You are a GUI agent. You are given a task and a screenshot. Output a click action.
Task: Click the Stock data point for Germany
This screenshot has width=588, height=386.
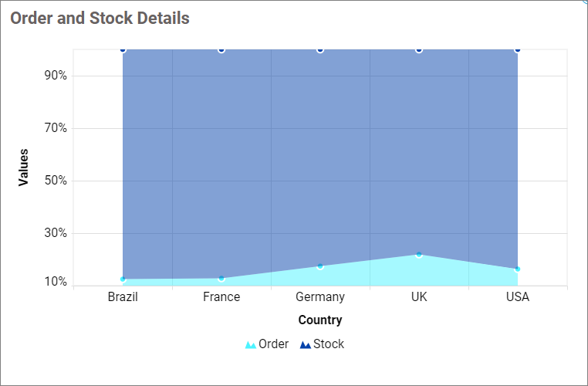[320, 49]
